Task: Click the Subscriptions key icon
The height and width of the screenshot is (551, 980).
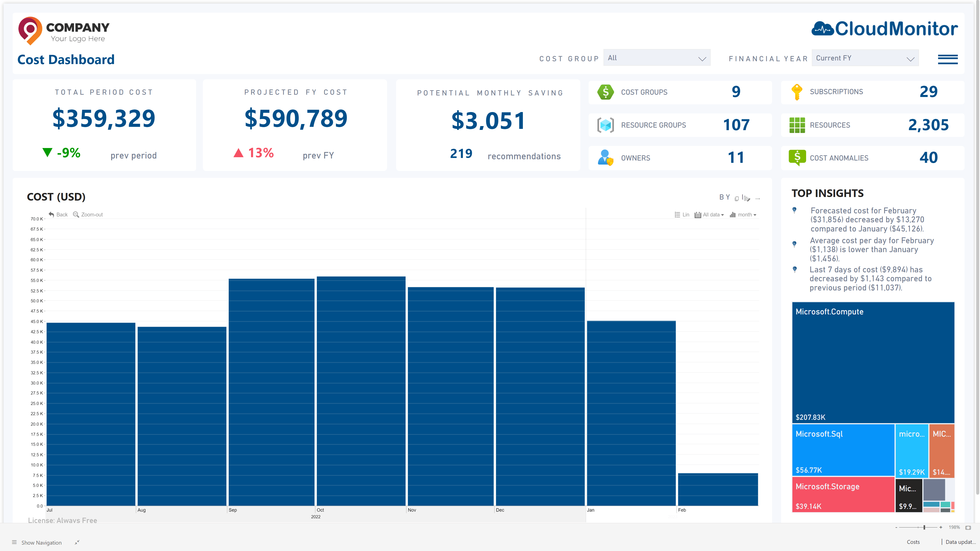Action: (797, 92)
